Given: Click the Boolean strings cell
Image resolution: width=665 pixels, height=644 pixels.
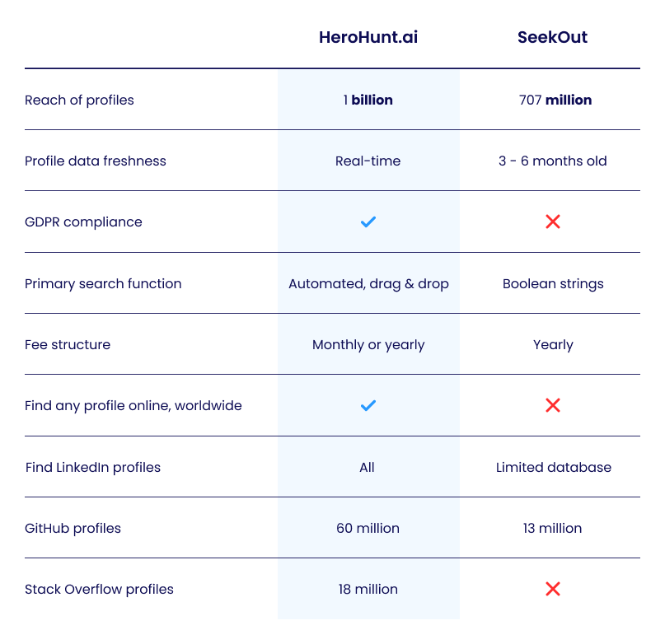Looking at the screenshot, I should click(553, 283).
